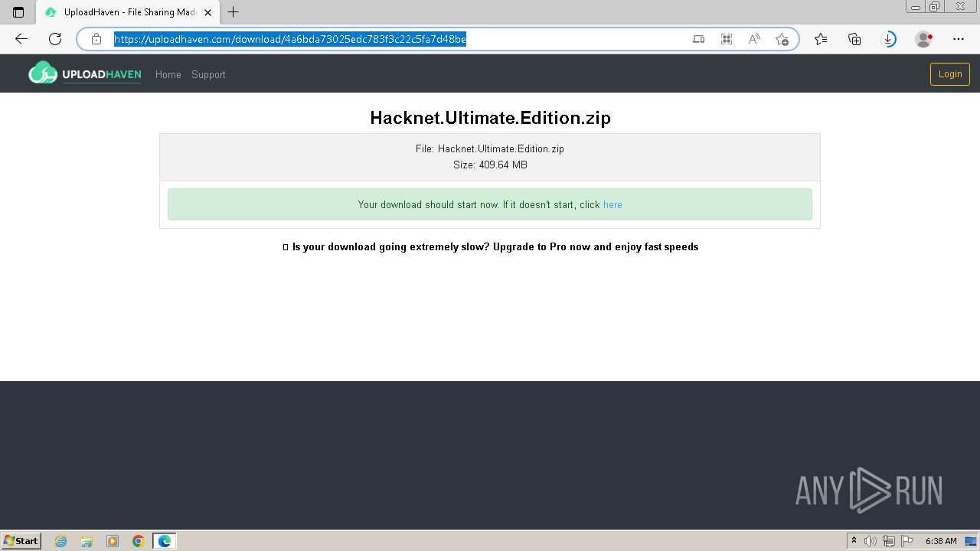The image size is (980, 551).
Task: Open File Explorer from taskbar
Action: pos(87,541)
